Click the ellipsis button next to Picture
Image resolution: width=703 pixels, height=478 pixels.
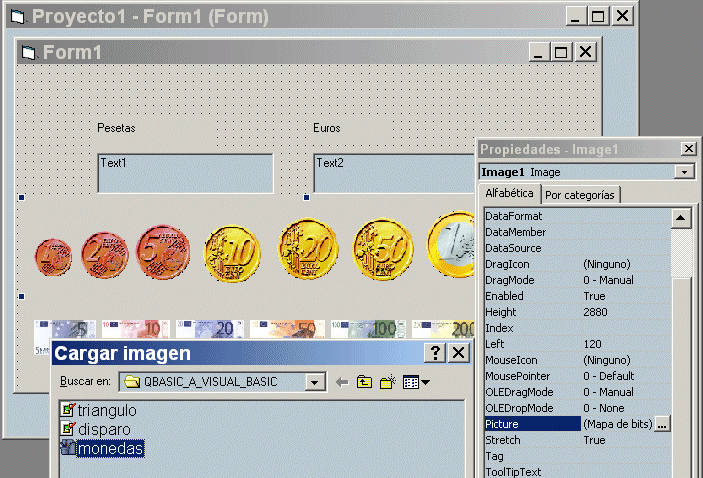(x=663, y=424)
